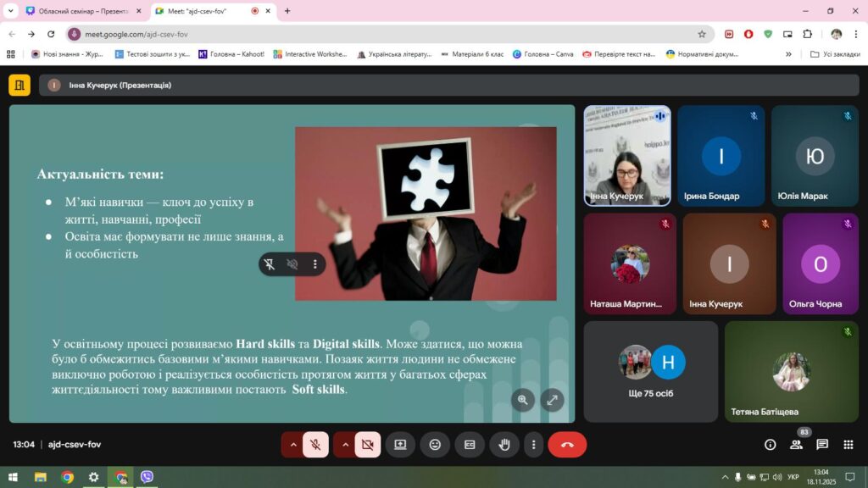Raise hand in the meeting
The image size is (868, 488).
coord(504,444)
